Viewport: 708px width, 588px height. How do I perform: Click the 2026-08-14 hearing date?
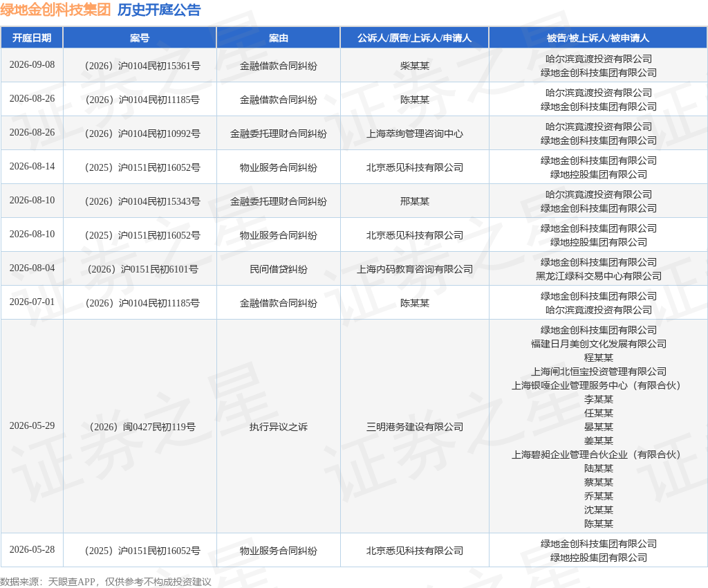point(32,166)
